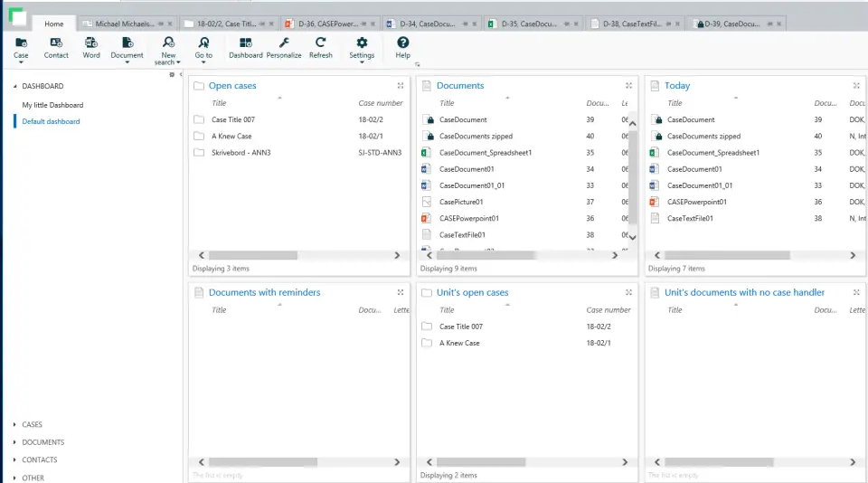Click the application logo top left
This screenshot has height=483, width=868.
[17, 16]
